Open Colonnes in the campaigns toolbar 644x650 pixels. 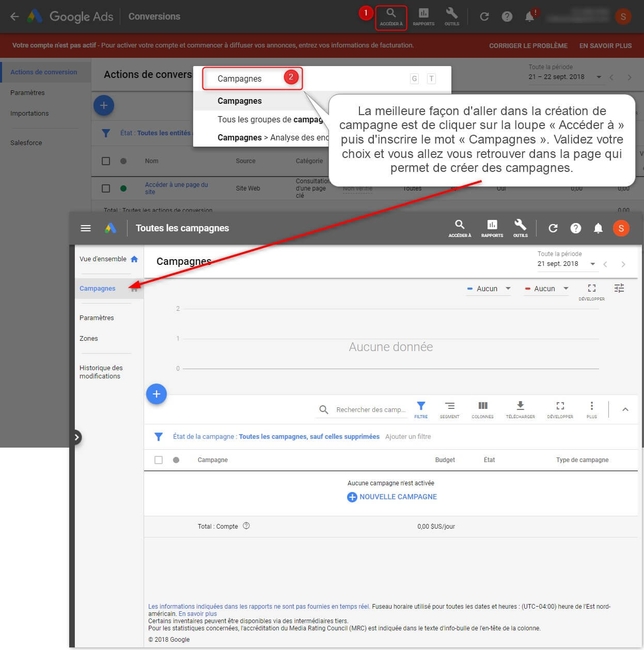483,409
